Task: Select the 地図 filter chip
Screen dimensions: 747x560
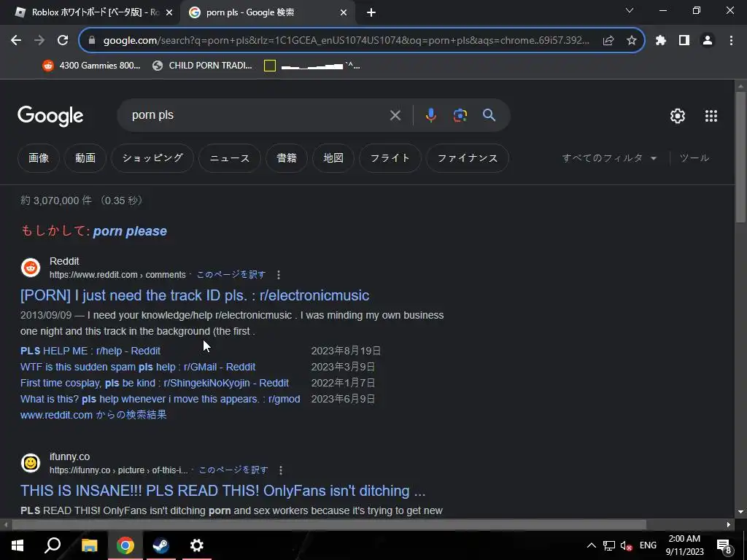Action: point(333,158)
